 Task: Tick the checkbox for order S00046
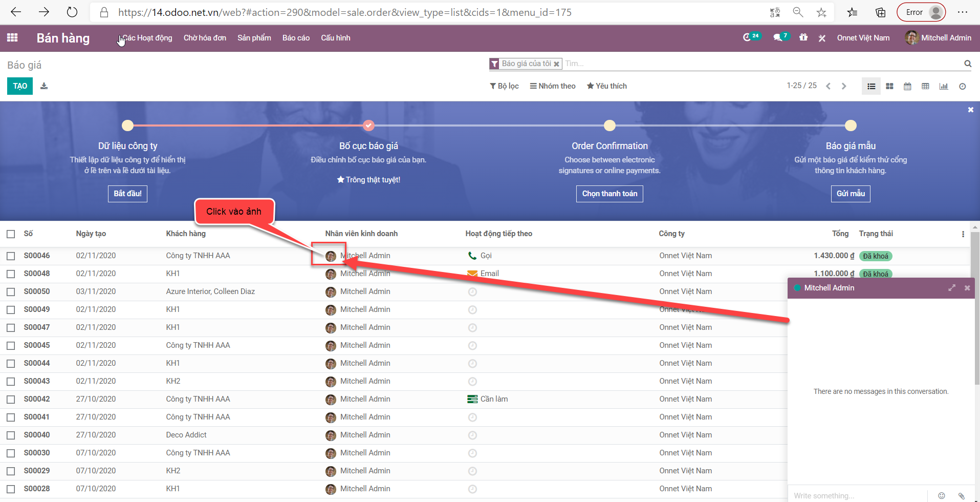click(11, 256)
